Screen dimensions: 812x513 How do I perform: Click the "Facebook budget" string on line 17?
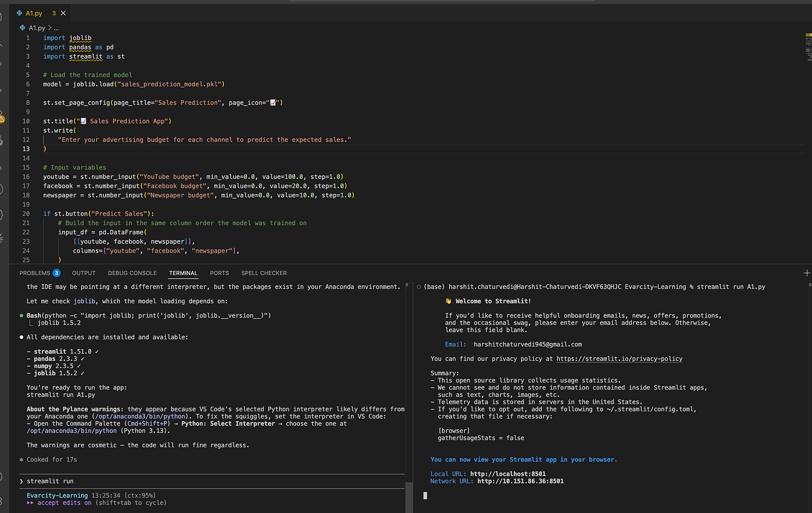pyautogui.click(x=175, y=186)
